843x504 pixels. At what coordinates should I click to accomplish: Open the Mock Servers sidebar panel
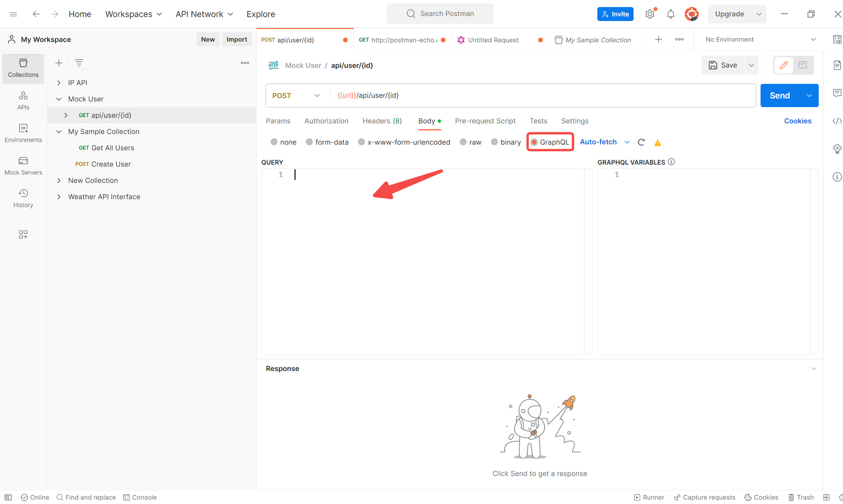[23, 166]
